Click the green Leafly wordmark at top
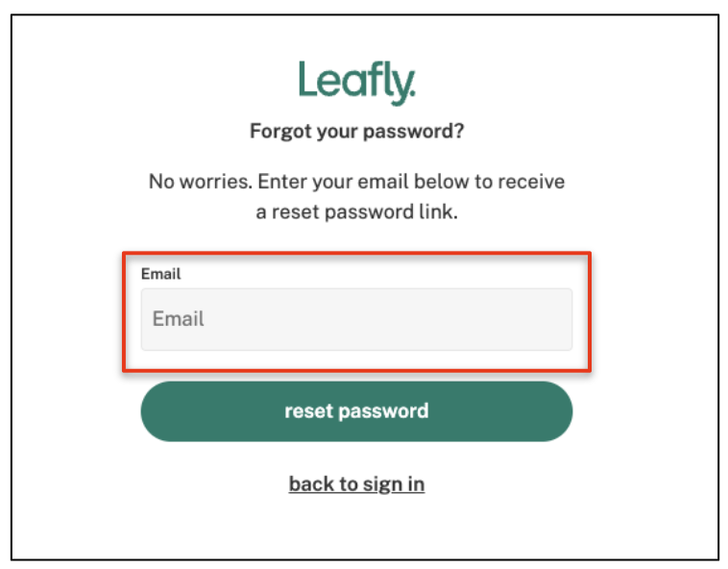728x569 pixels. (356, 83)
